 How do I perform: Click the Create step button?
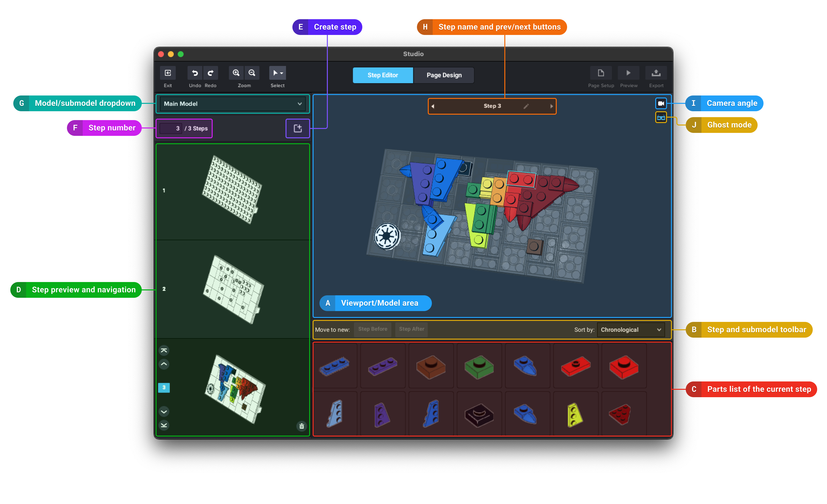click(298, 129)
